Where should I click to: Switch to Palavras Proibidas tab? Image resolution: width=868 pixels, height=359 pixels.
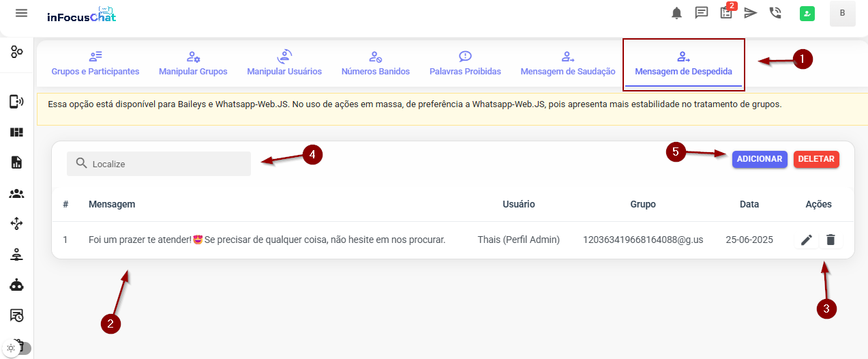465,63
